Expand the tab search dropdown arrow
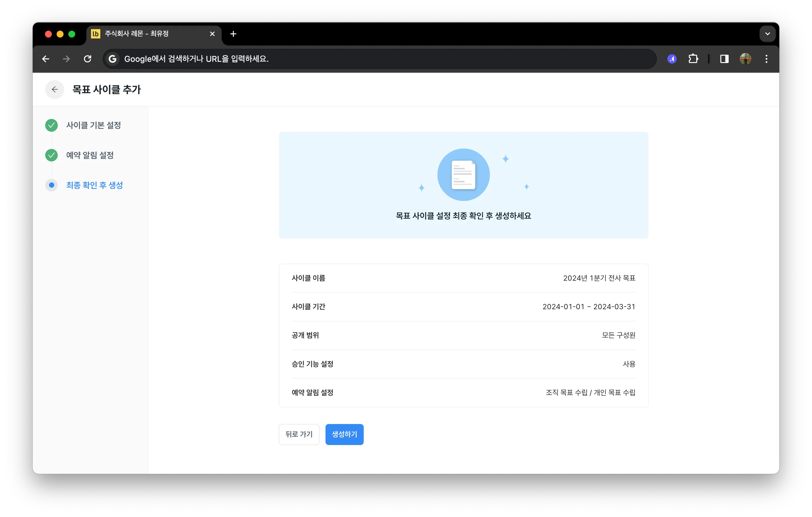 tap(767, 34)
